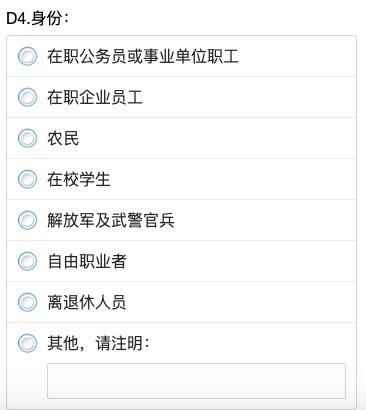Click the D4.身份 question heading
366x410 pixels.
[x=37, y=18]
